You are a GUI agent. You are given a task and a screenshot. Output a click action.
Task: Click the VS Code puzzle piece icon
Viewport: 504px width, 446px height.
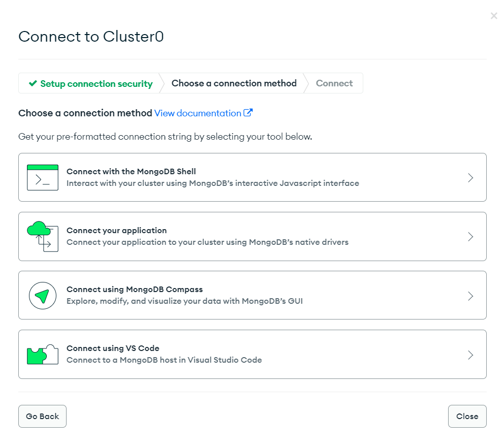coord(42,354)
